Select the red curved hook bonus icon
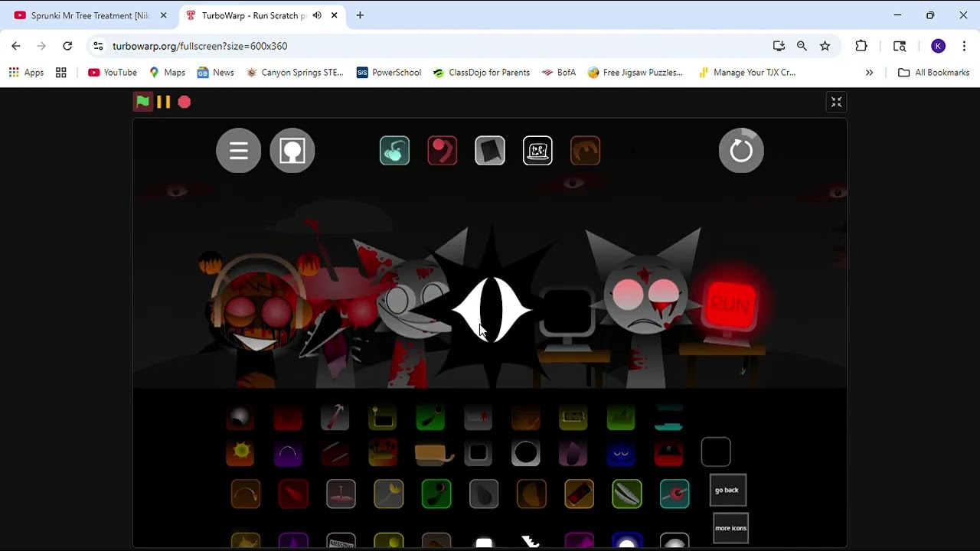Screen dimensions: 980x551 [x=443, y=151]
